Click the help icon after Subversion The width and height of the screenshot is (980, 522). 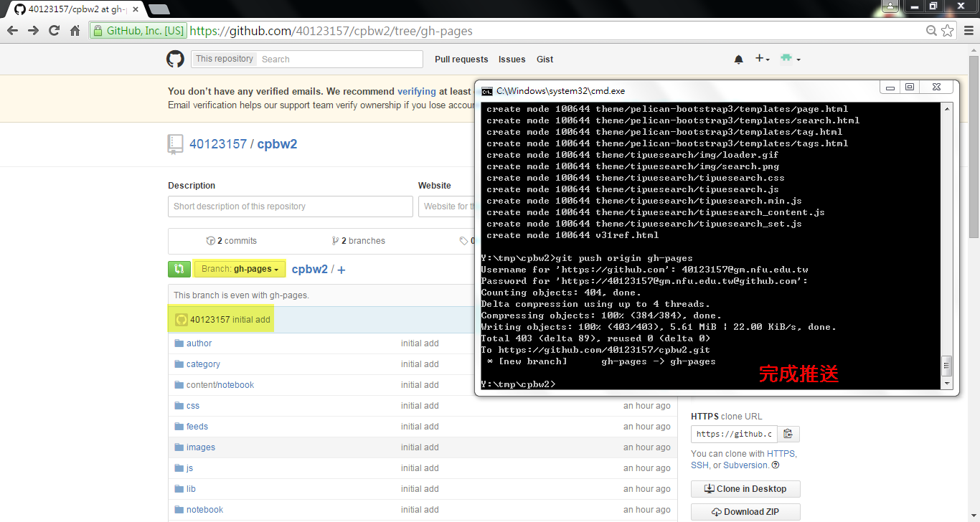pyautogui.click(x=776, y=465)
